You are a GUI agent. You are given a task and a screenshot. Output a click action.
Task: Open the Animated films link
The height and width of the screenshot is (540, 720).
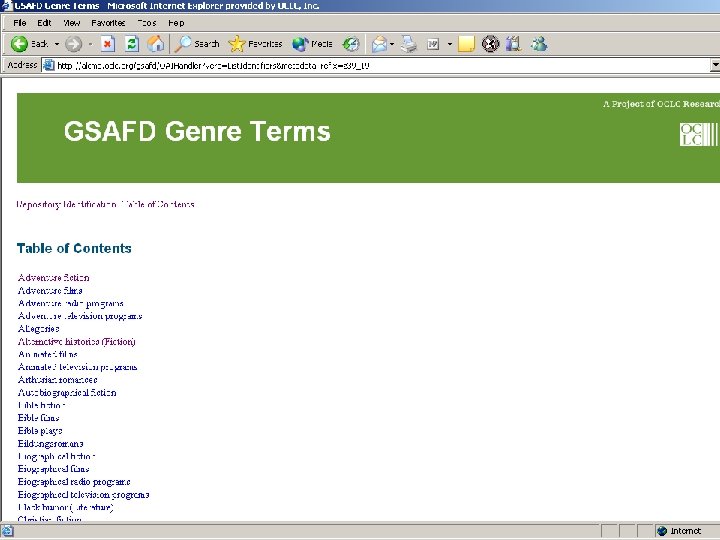pos(48,354)
